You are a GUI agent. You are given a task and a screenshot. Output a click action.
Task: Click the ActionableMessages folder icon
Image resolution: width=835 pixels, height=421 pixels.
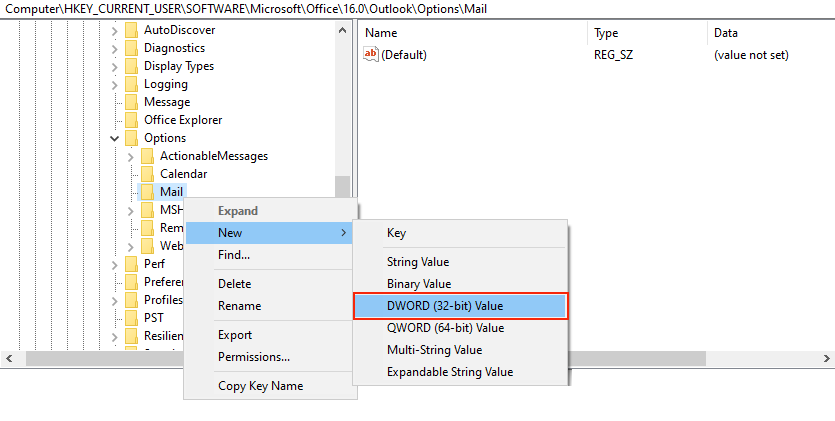click(x=146, y=156)
